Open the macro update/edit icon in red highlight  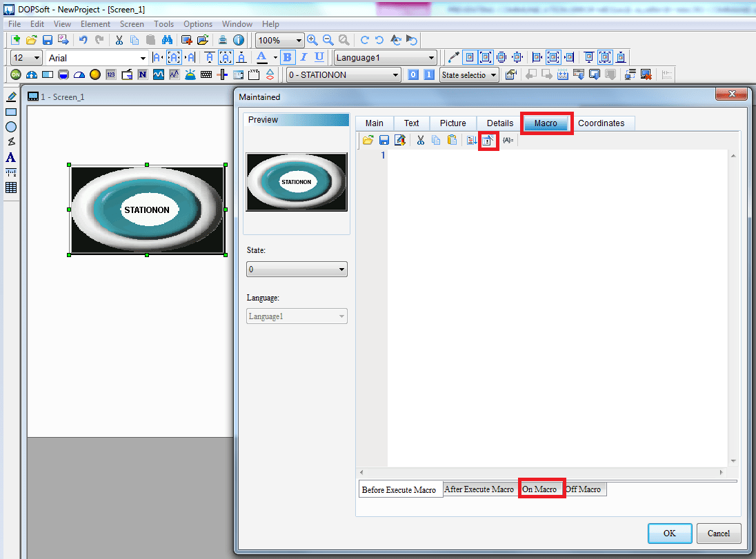pos(488,140)
